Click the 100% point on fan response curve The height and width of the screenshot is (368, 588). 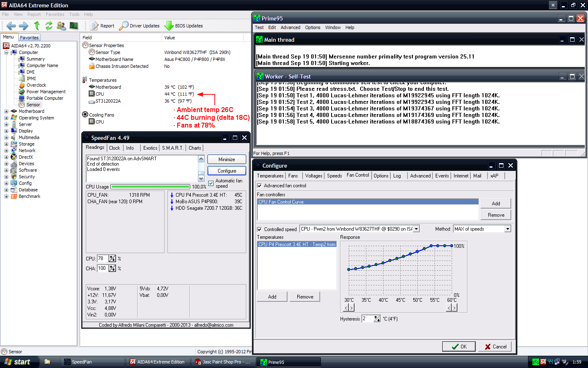(x=452, y=246)
